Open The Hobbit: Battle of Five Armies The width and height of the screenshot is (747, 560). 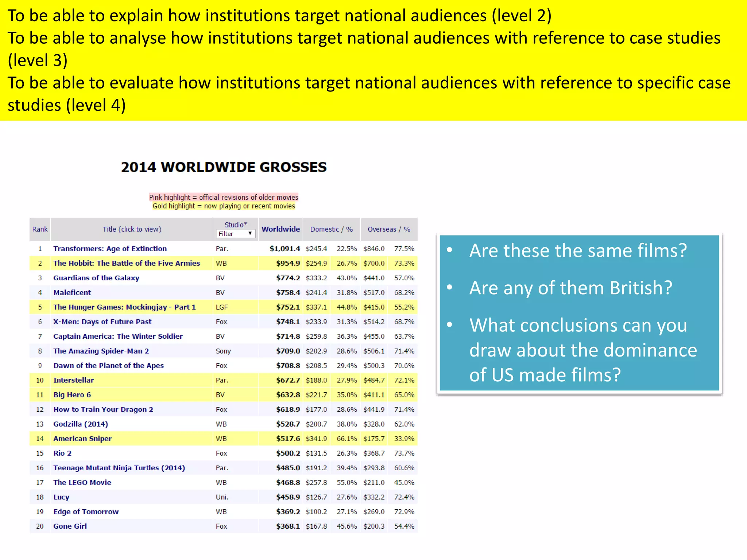pos(127,263)
